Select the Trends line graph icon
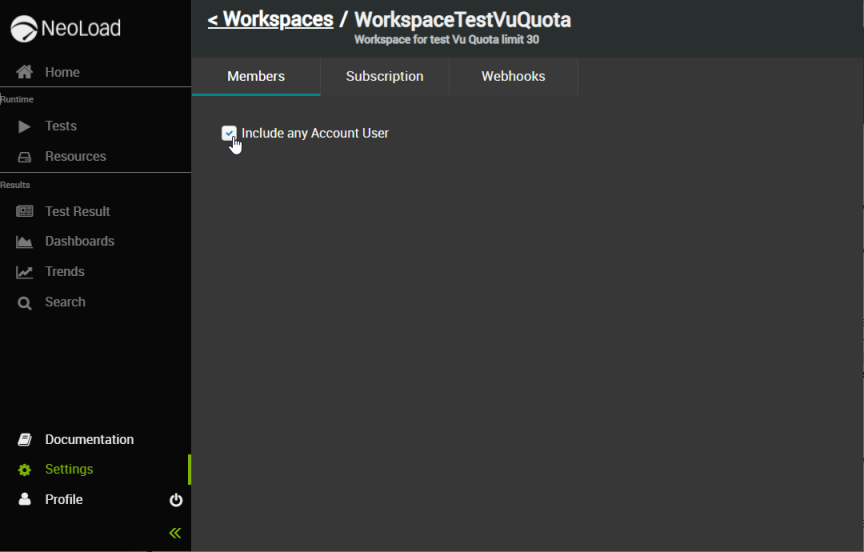Image resolution: width=864 pixels, height=552 pixels. coord(25,272)
